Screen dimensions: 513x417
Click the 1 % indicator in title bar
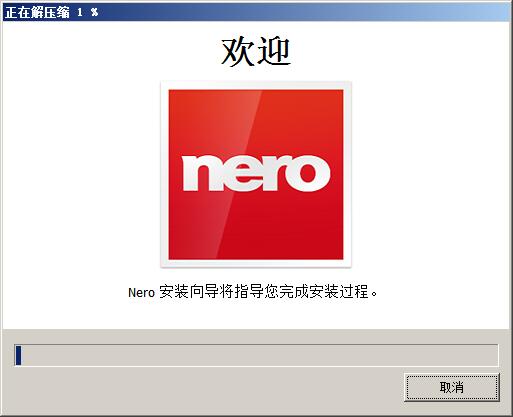pos(88,13)
